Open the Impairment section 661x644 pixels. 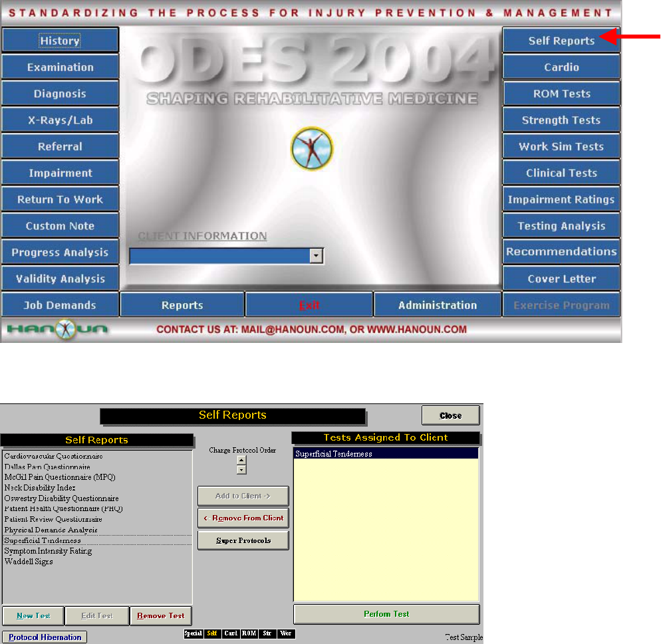60,173
